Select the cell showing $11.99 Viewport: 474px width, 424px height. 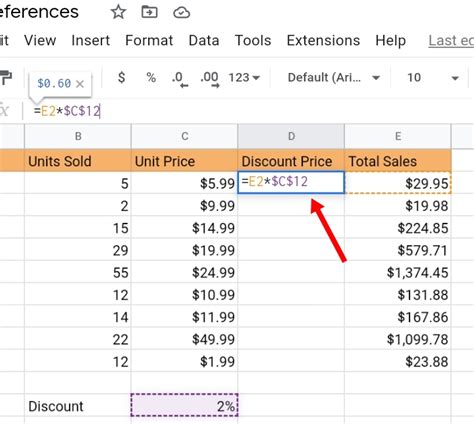(185, 317)
